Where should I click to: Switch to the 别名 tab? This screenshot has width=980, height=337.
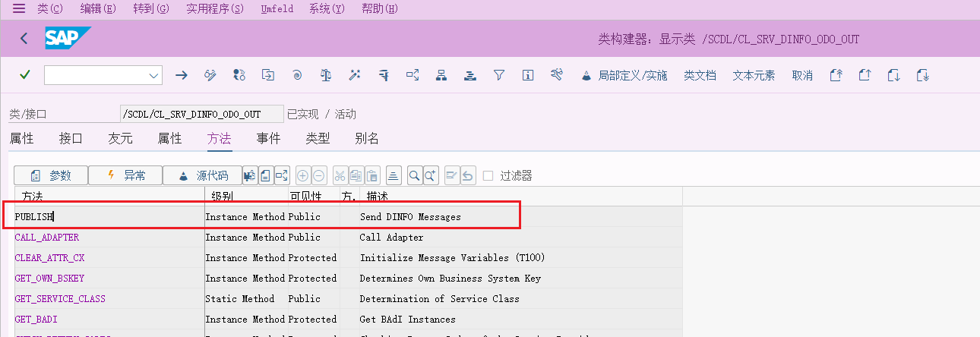[x=367, y=138]
